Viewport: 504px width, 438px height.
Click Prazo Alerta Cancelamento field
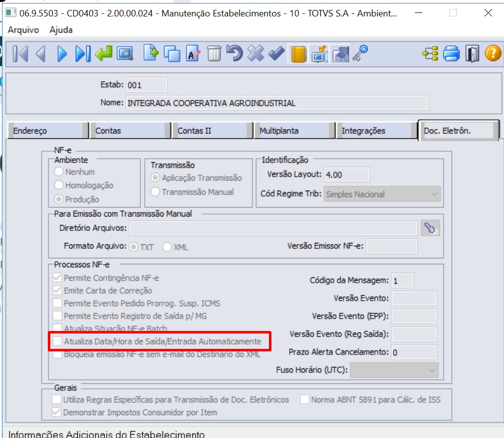click(414, 352)
